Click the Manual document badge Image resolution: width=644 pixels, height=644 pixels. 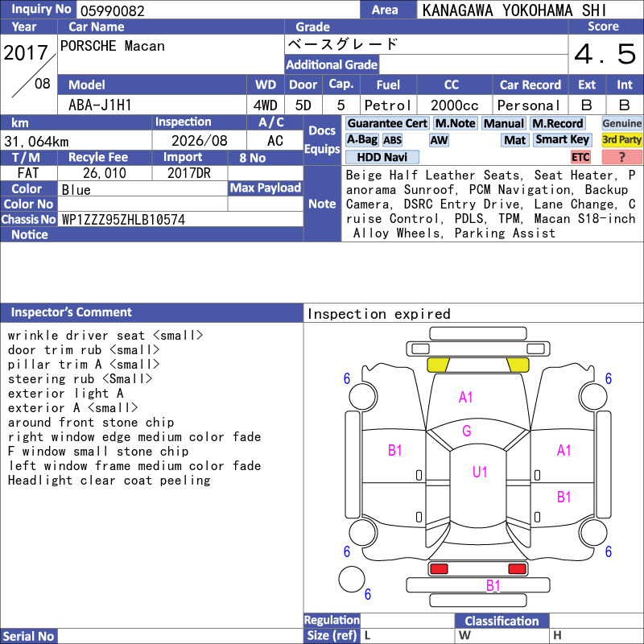[504, 123]
